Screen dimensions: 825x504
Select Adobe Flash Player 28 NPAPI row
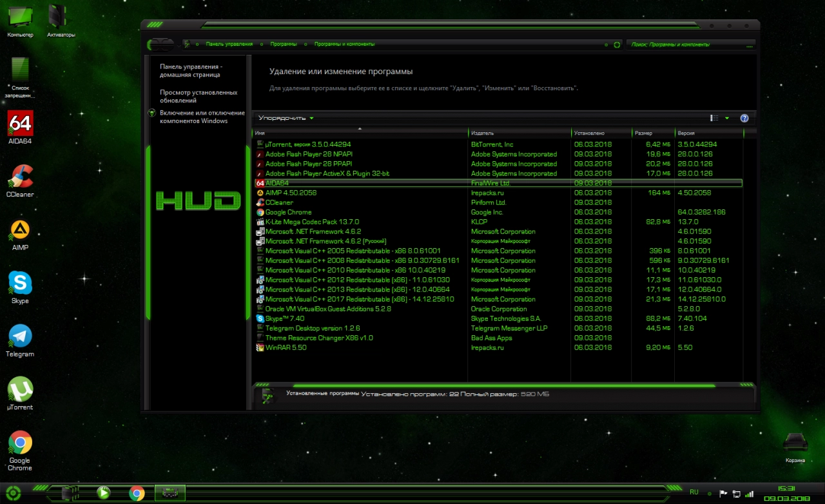498,154
